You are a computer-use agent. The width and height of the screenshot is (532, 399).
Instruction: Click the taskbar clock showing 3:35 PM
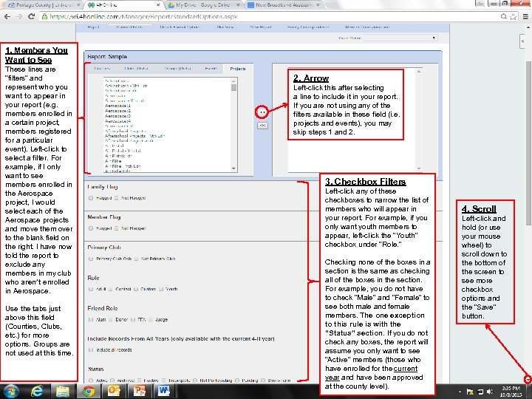coord(511,392)
